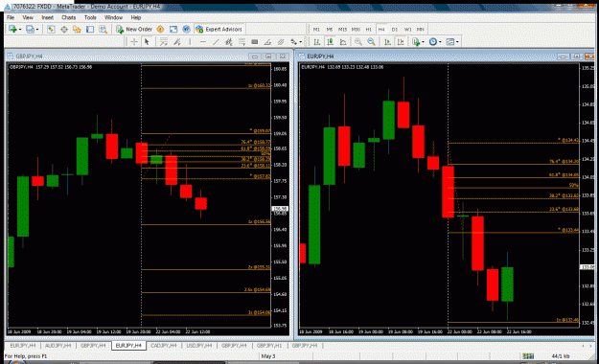Open MetaEditor with the yellow diamond icon
599x364 pixels.
click(160, 29)
